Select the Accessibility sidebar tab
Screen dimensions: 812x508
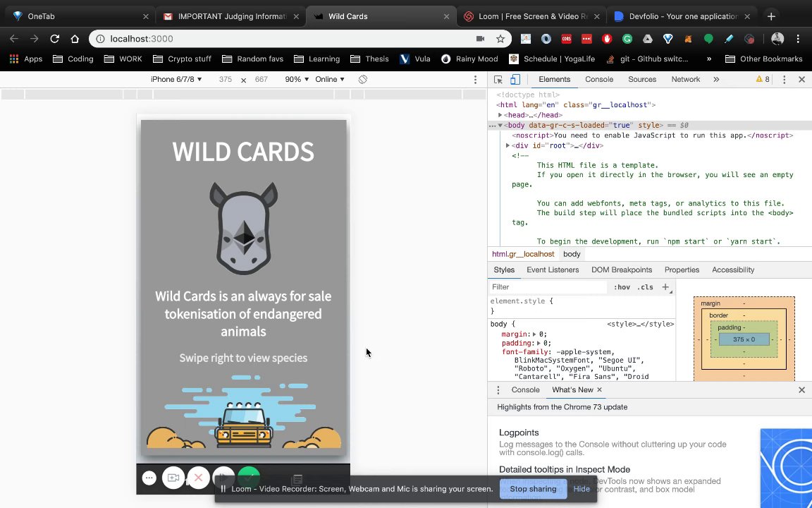pos(733,270)
